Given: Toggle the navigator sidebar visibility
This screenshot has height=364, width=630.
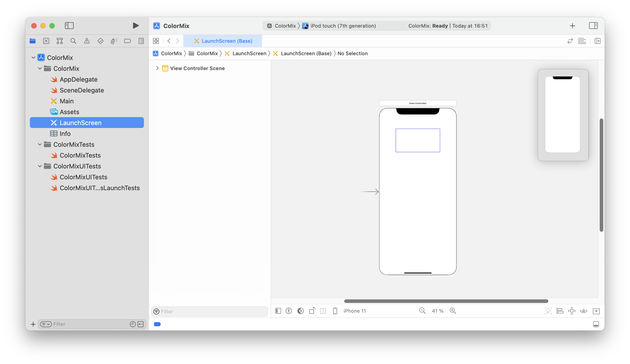Looking at the screenshot, I should coord(69,26).
